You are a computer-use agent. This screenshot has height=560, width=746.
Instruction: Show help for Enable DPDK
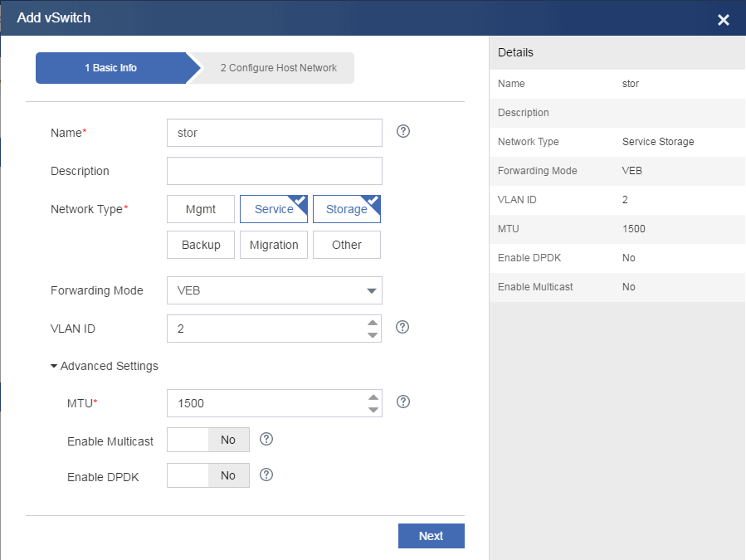[x=266, y=475]
